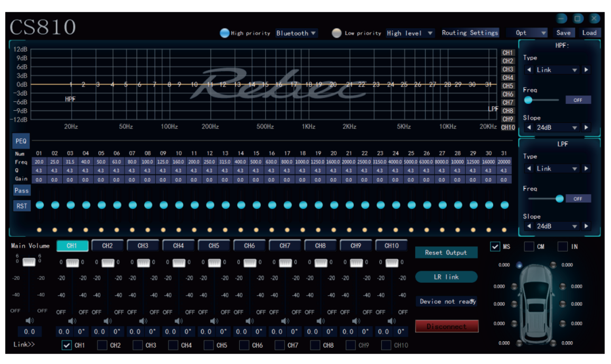
Task: Select the highlighted front-left speaker on car diagram
Action: coord(519,265)
